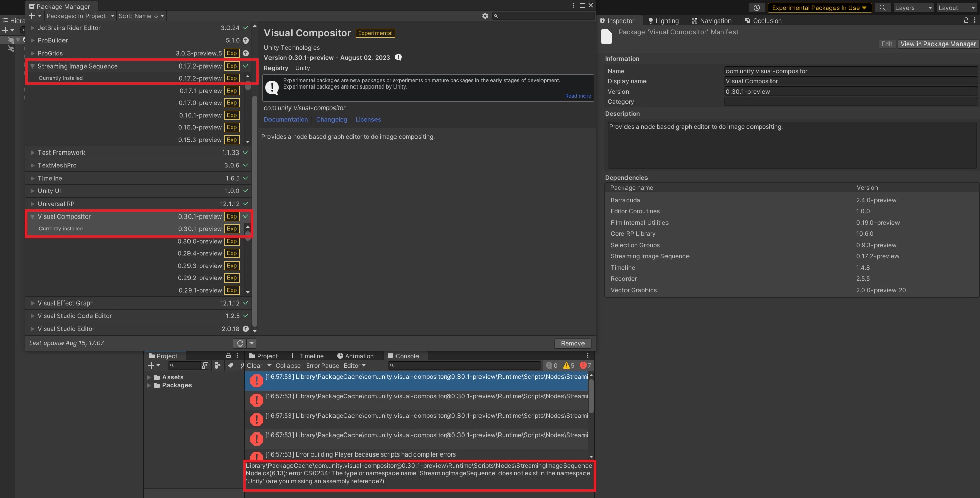Open the Package Manager settings gear icon

click(x=485, y=16)
